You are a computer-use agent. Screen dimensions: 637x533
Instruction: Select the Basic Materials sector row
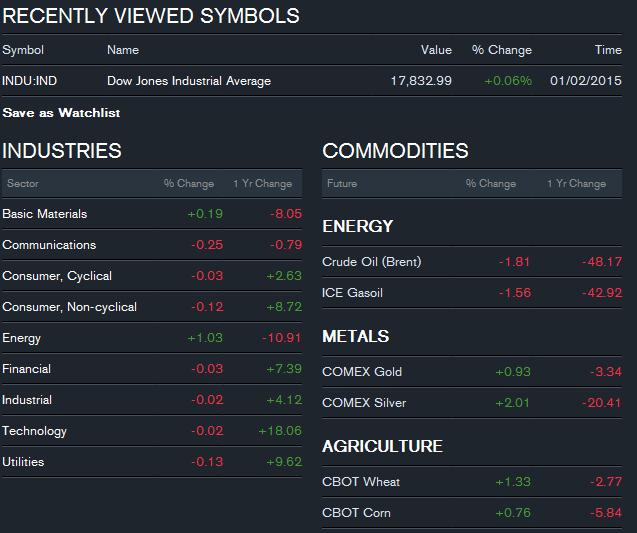(45, 214)
